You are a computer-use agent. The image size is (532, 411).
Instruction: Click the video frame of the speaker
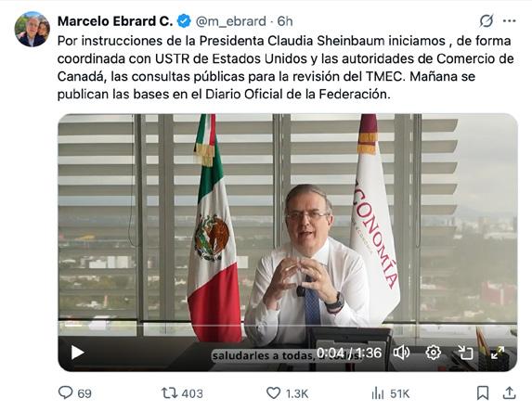click(288, 224)
